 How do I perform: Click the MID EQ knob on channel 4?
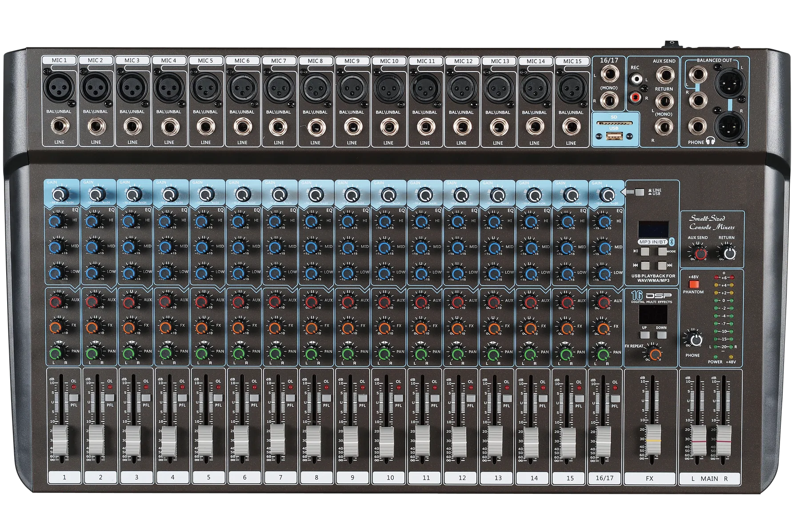165,246
